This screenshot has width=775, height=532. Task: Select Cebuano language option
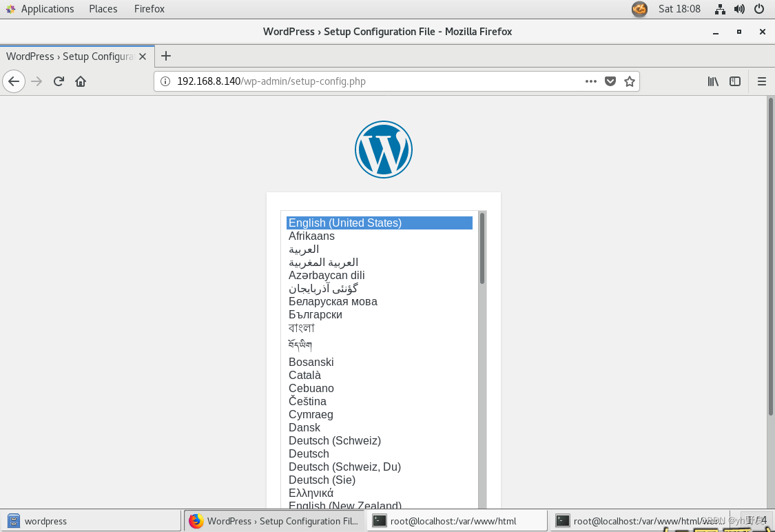tap(379, 388)
